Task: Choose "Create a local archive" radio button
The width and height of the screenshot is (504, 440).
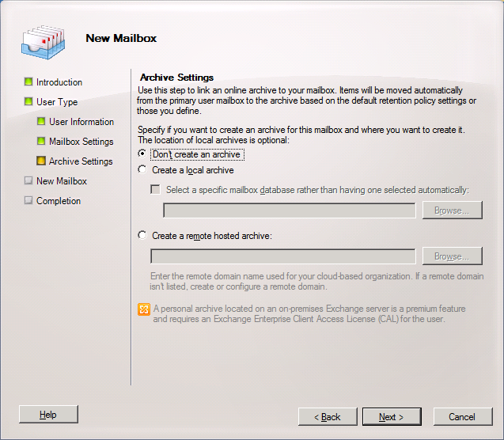Action: point(142,170)
